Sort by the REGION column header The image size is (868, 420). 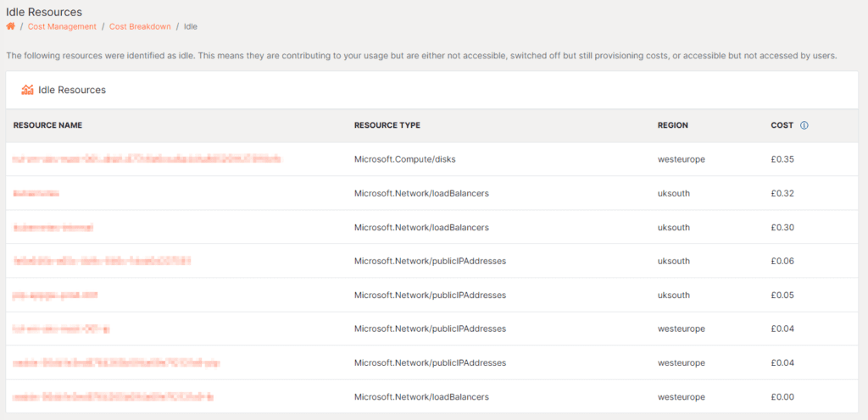(x=672, y=125)
